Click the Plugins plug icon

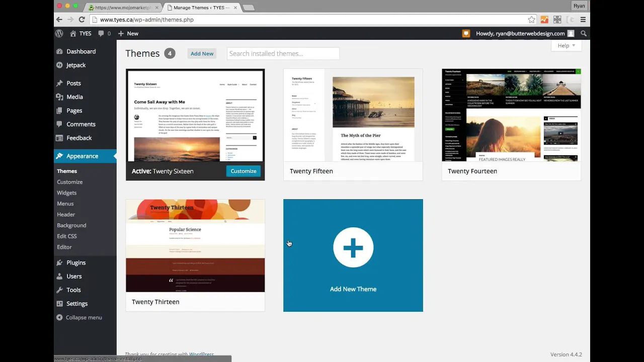pos(60,262)
